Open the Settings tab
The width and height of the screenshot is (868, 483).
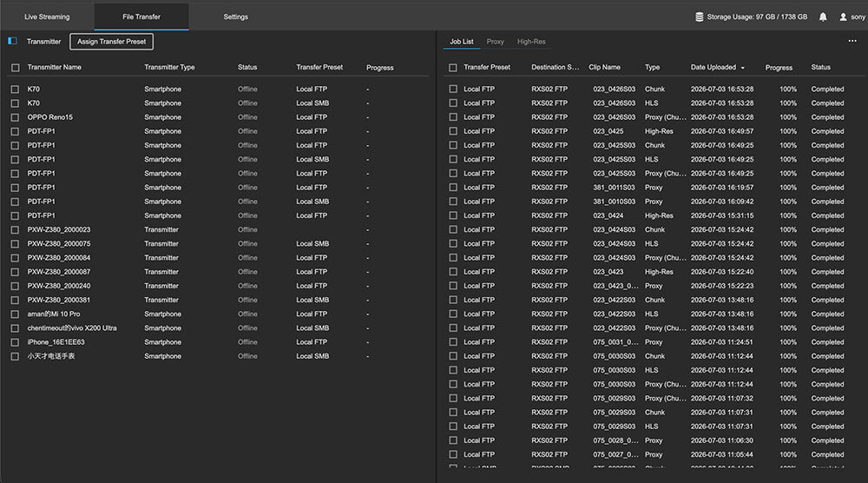click(x=235, y=17)
